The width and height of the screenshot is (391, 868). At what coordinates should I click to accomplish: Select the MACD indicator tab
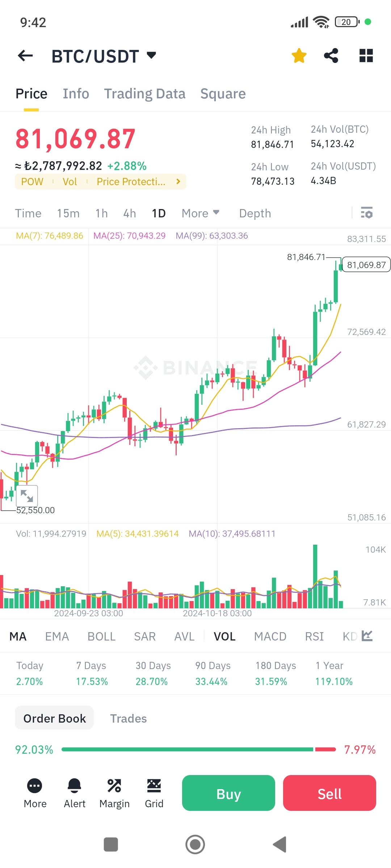pyautogui.click(x=270, y=636)
